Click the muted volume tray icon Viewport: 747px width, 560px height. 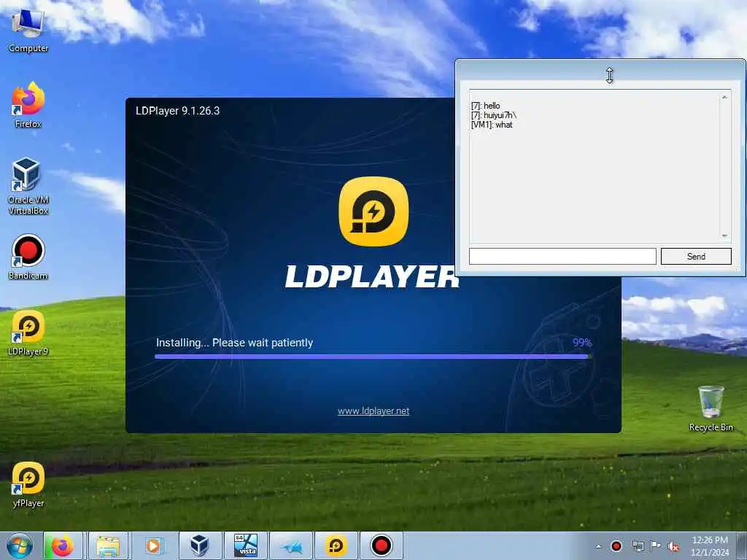tap(673, 547)
